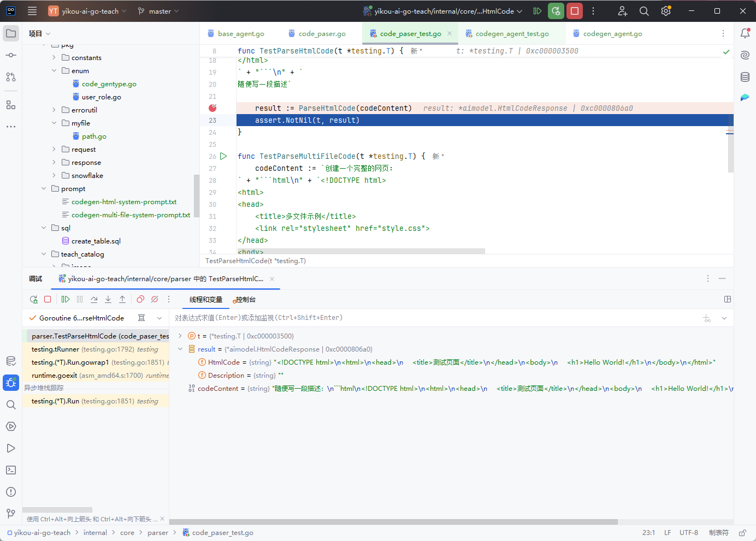Collapse the sql folder

44,228
